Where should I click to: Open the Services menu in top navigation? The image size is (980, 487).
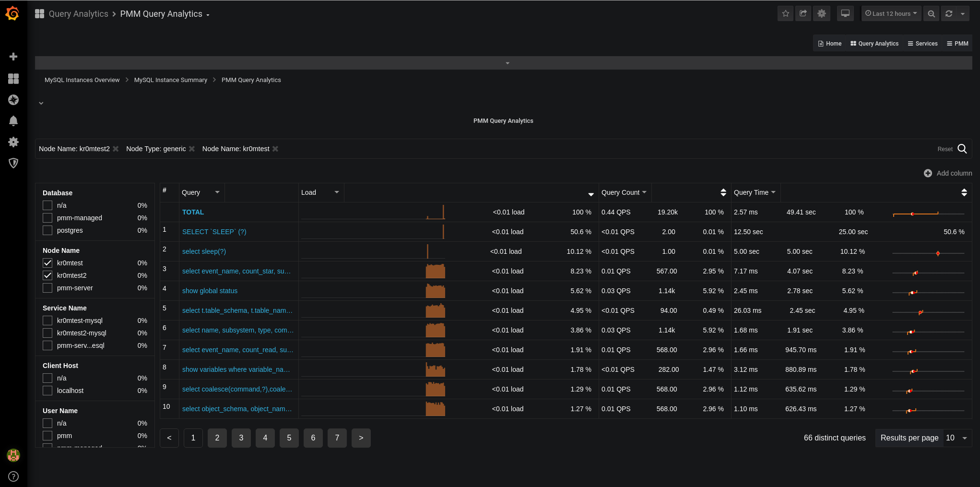(x=922, y=44)
